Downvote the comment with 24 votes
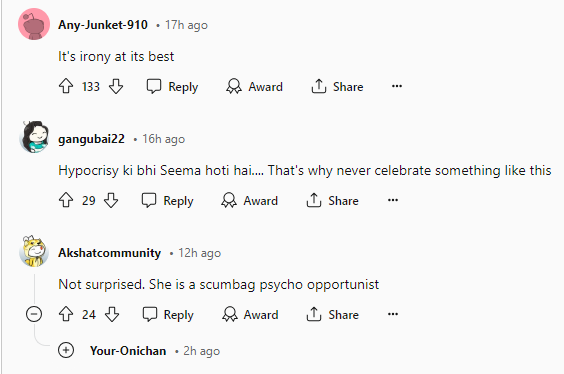This screenshot has height=374, width=564. 112,314
